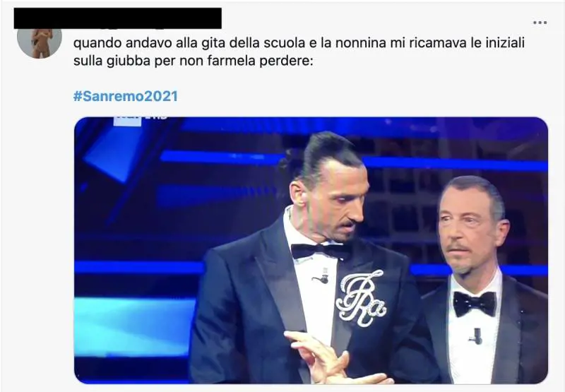Open the tweet author's profile picture

click(x=40, y=42)
